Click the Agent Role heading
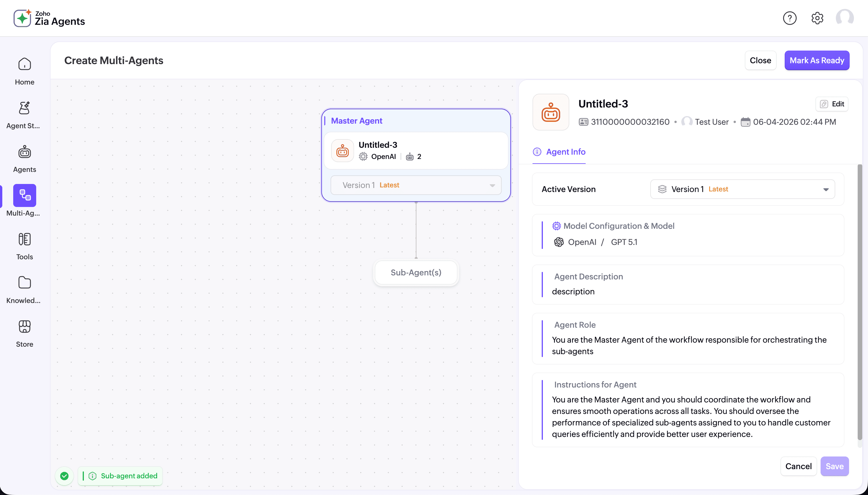Screen dimensions: 868x495 (574, 325)
